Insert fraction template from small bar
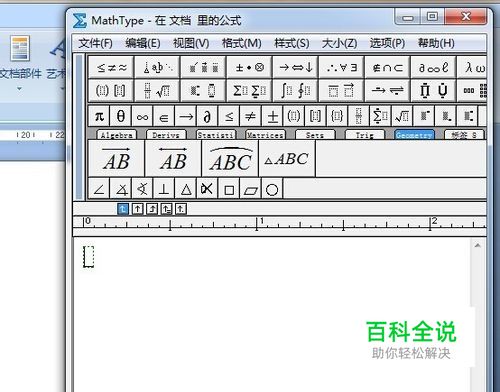Viewport: 500px width, 392px height. click(359, 116)
